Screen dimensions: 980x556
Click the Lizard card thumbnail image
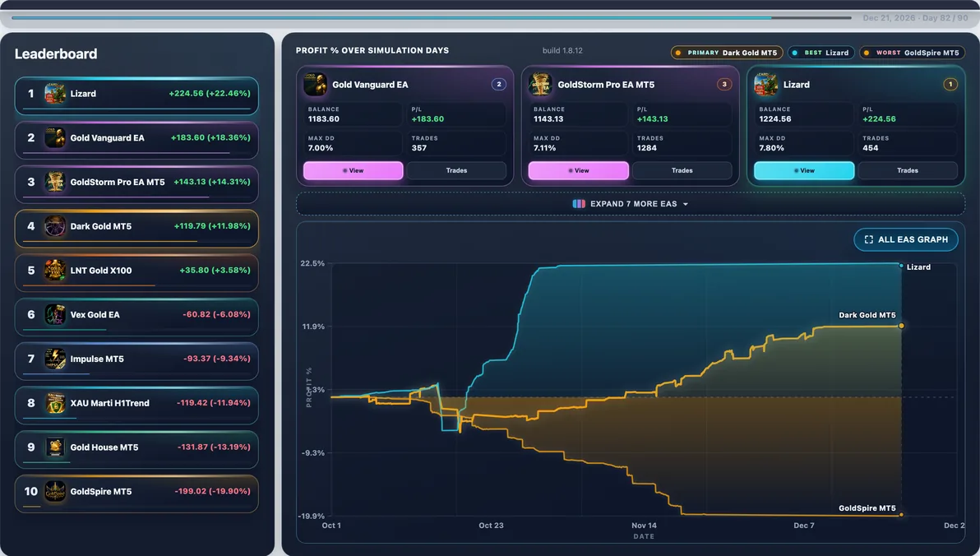click(765, 85)
